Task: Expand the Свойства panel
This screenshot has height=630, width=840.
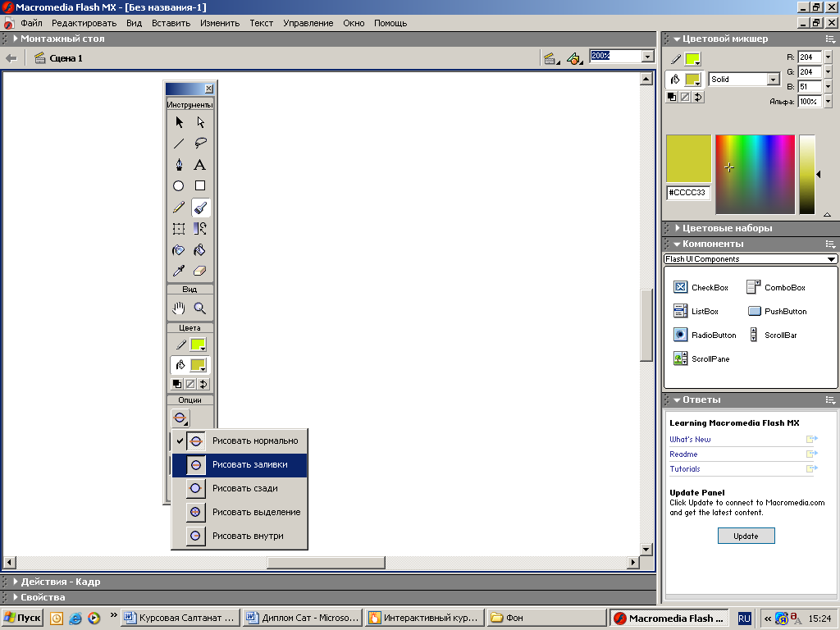Action: pyautogui.click(x=16, y=597)
